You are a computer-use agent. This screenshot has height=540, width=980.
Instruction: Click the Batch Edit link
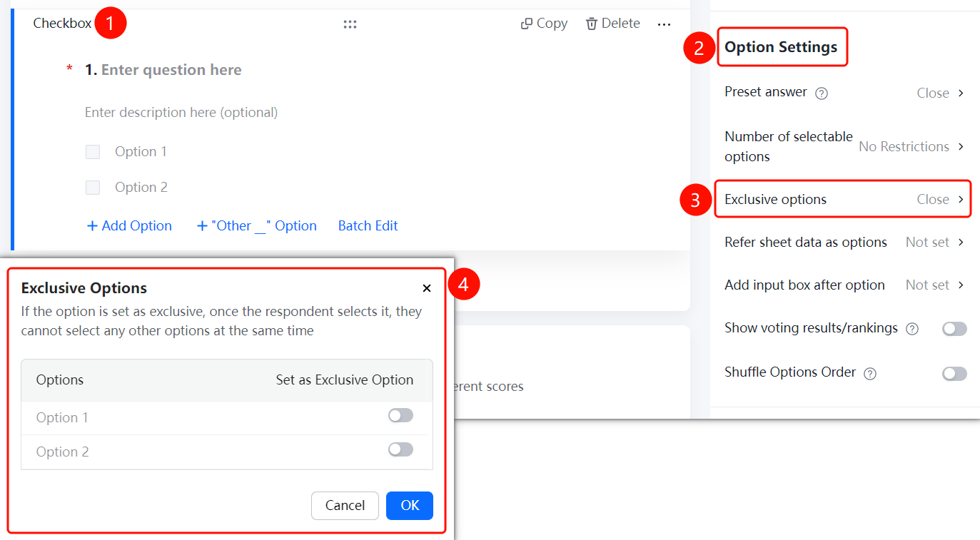coord(368,225)
